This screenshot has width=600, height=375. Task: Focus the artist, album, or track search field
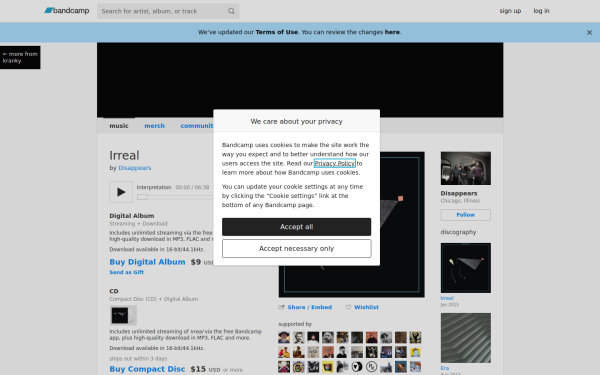tap(168, 11)
